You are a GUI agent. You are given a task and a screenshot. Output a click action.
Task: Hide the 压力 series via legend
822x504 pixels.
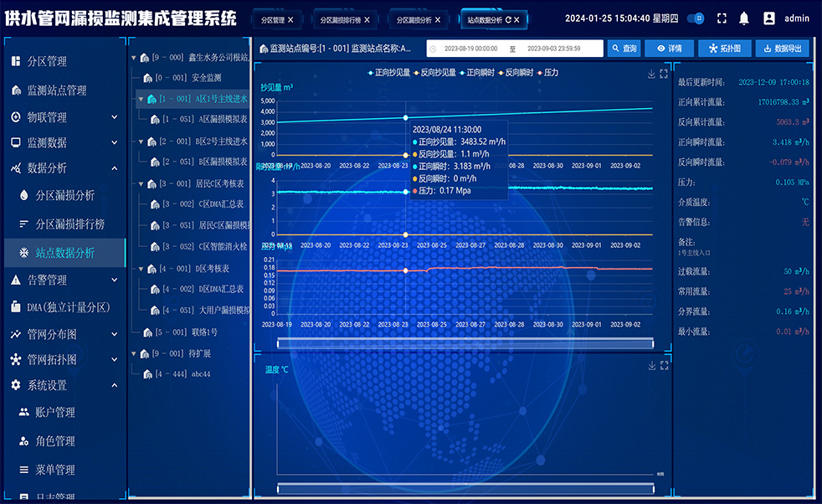(547, 73)
